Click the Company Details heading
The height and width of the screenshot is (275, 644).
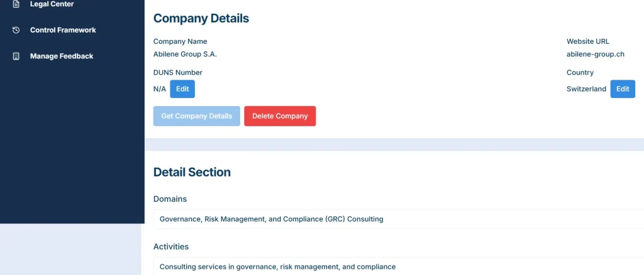click(x=201, y=19)
